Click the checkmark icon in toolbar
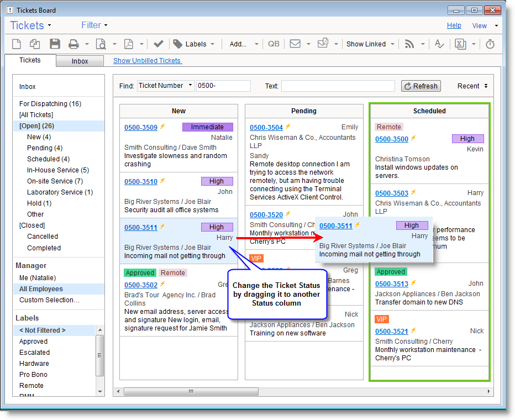Screen dimensions: 515x420 [x=159, y=44]
